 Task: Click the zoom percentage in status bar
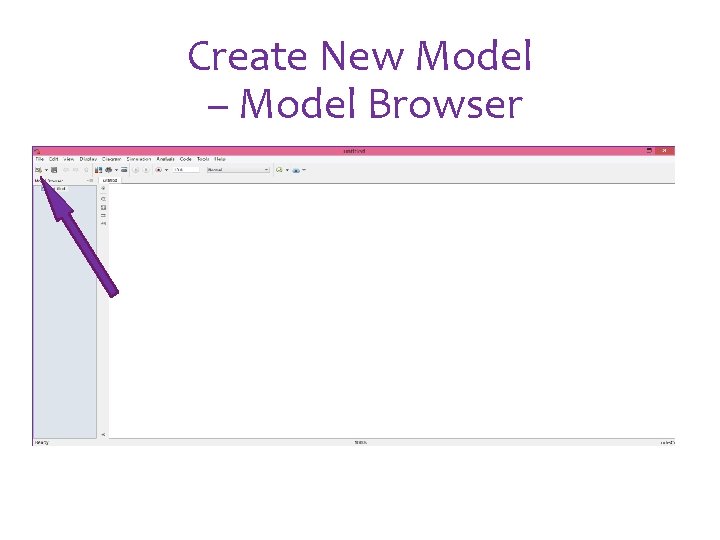[x=360, y=443]
